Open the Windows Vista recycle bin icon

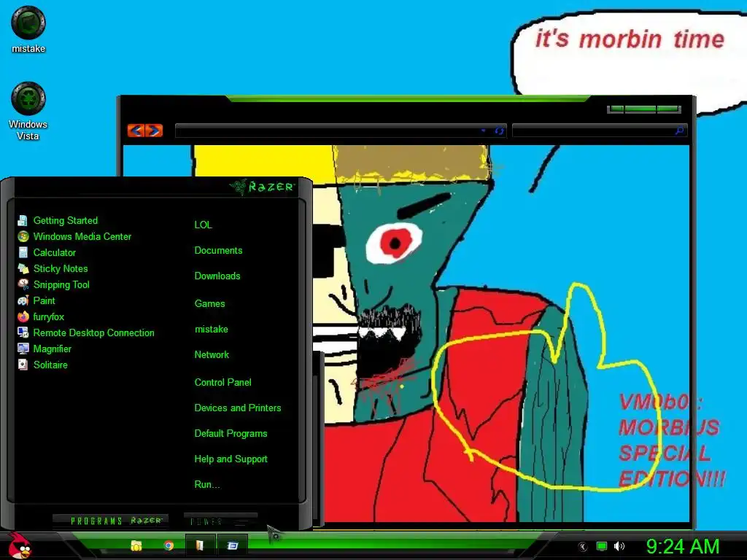click(x=28, y=111)
